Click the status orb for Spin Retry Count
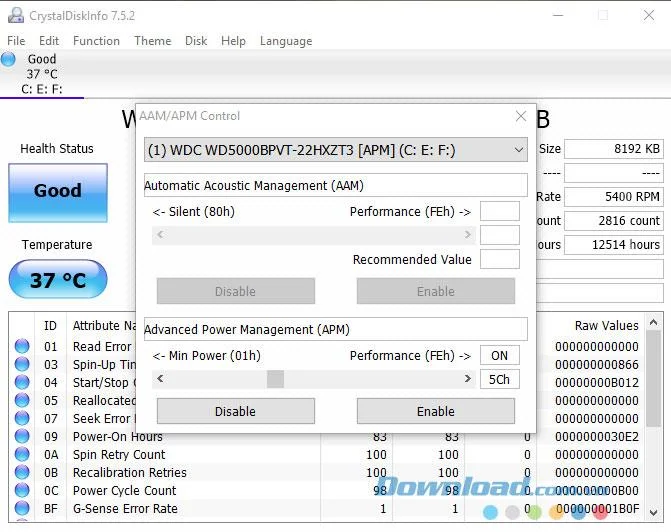The image size is (671, 532). click(22, 454)
